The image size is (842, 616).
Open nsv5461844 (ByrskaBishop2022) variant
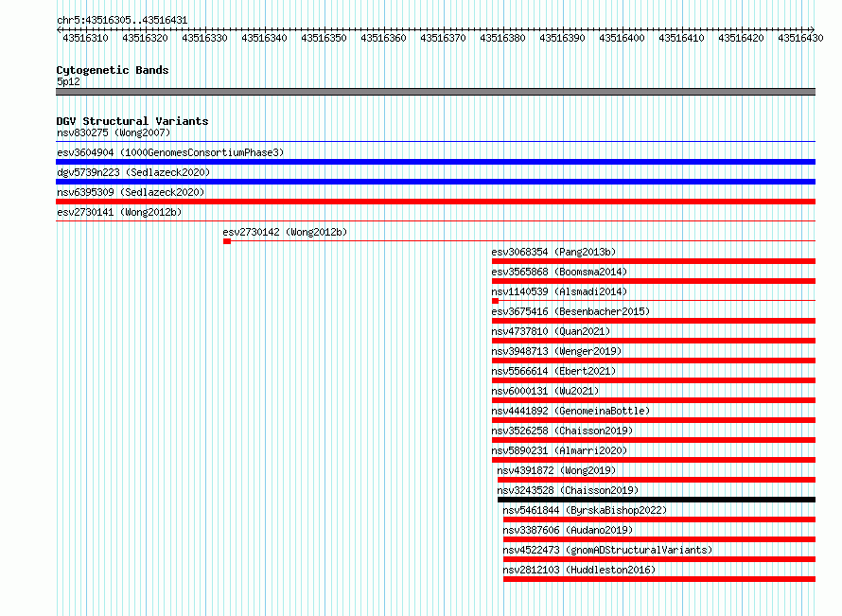[585, 510]
